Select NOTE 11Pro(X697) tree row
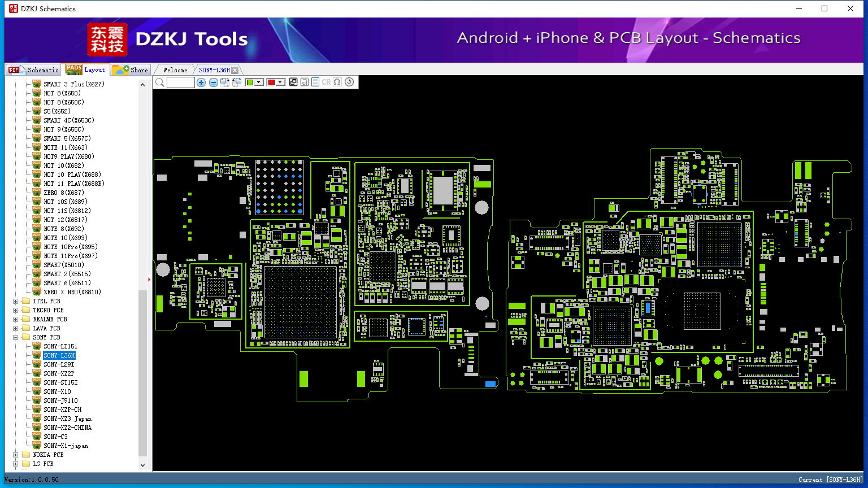The width and height of the screenshot is (868, 488). coord(71,256)
